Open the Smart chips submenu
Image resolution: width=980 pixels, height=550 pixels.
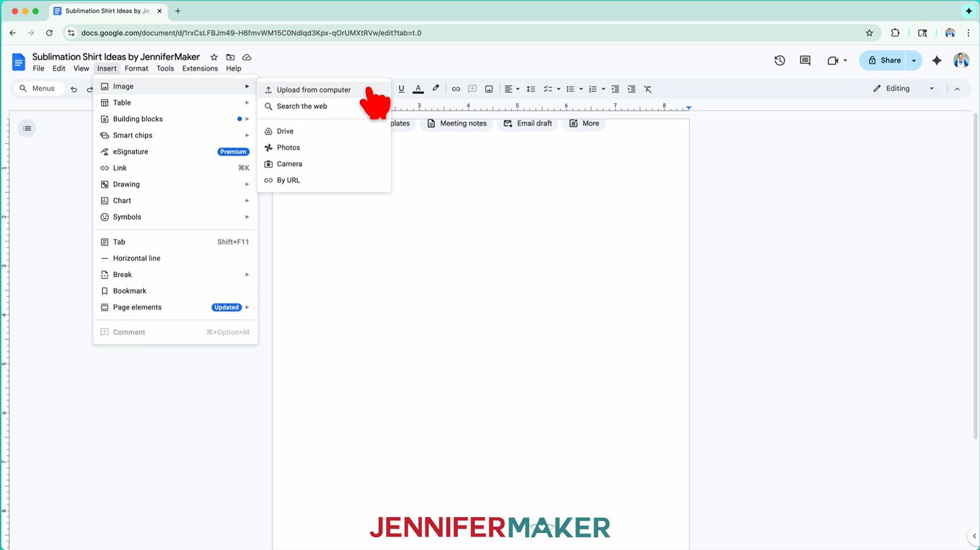175,136
